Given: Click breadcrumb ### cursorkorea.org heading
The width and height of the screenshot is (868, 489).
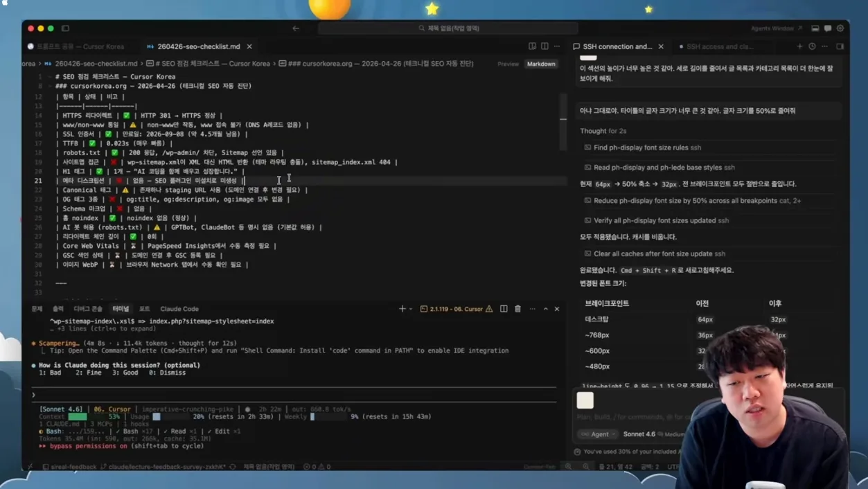Looking at the screenshot, I should (376, 64).
